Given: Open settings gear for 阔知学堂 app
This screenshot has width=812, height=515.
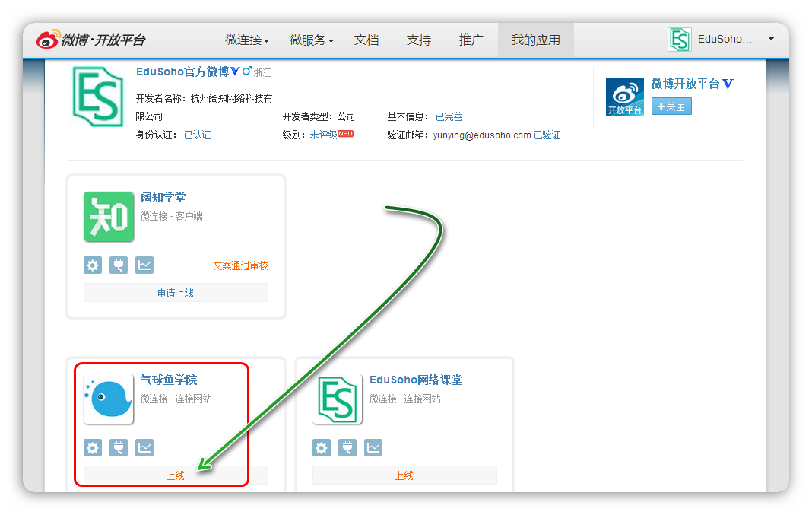Looking at the screenshot, I should point(93,265).
